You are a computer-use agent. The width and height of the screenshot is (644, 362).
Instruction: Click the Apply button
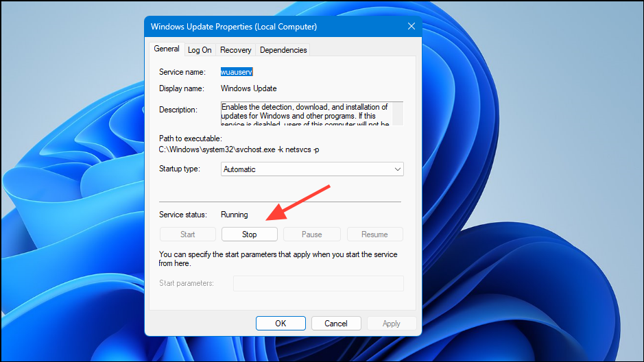click(392, 324)
